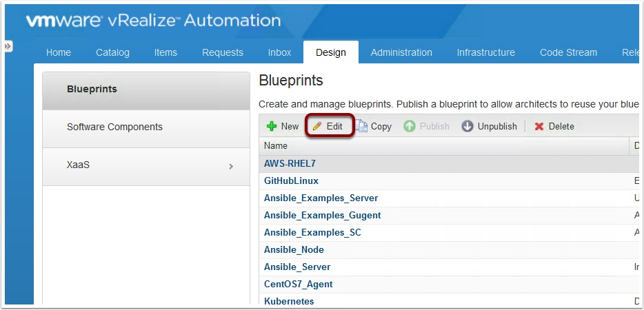This screenshot has width=644, height=310.
Task: Open the GitHubLinux blueprint link
Action: click(x=291, y=180)
